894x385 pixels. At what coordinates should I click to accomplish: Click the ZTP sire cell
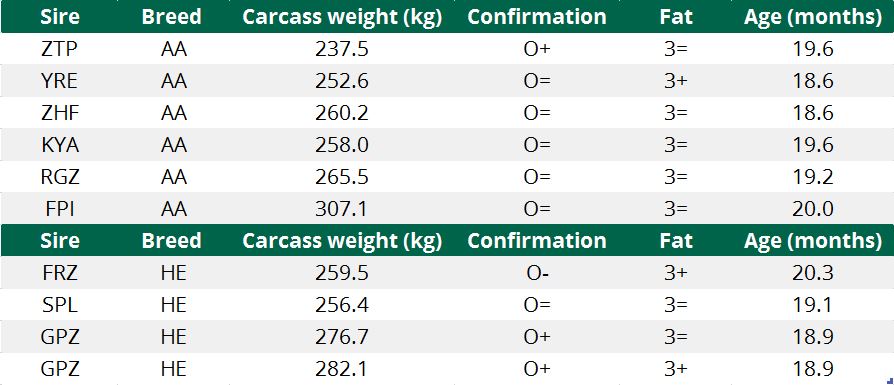click(59, 49)
